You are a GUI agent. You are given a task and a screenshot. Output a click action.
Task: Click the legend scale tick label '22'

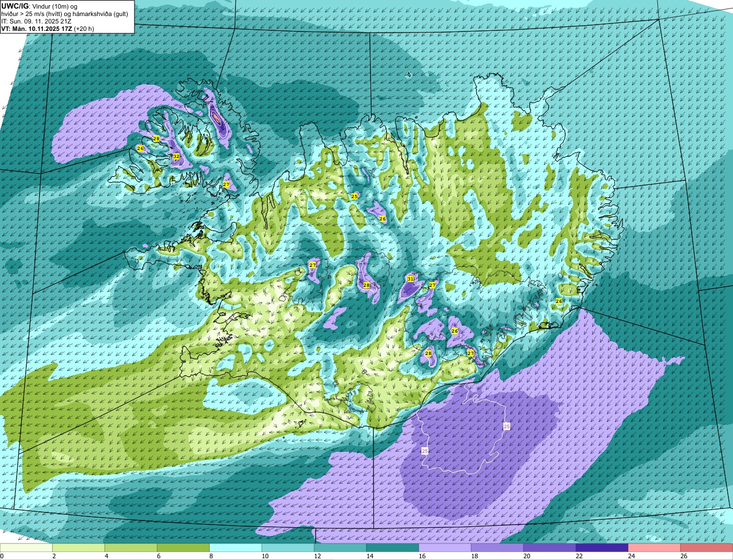(x=578, y=556)
